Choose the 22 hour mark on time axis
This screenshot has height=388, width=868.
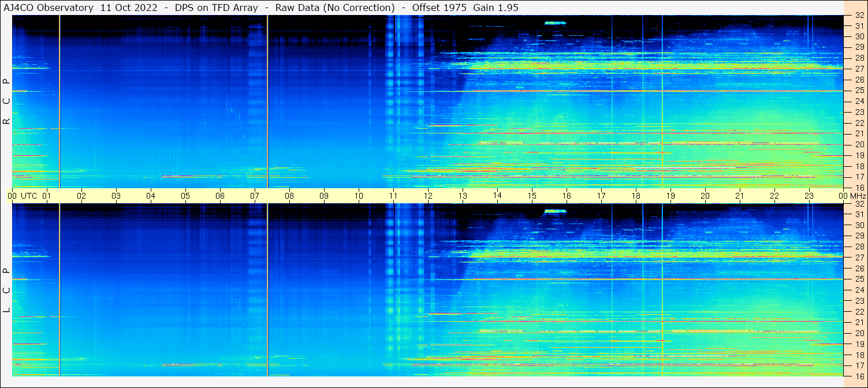pos(774,196)
